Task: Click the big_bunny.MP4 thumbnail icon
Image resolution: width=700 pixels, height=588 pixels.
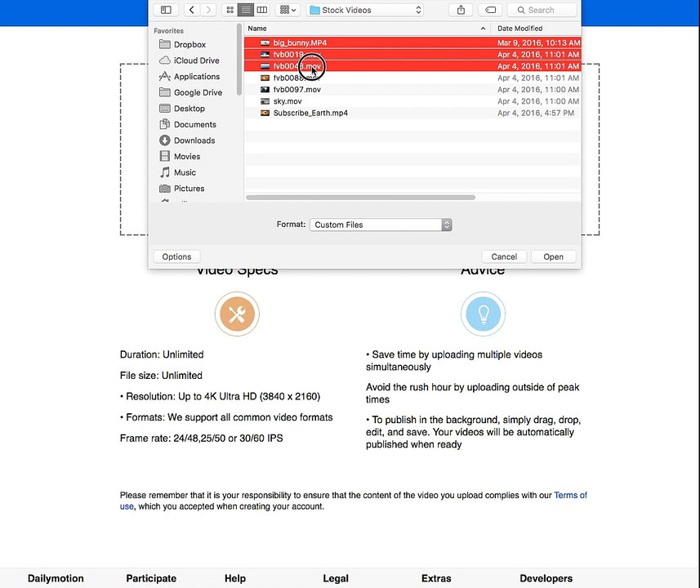Action: coord(265,42)
